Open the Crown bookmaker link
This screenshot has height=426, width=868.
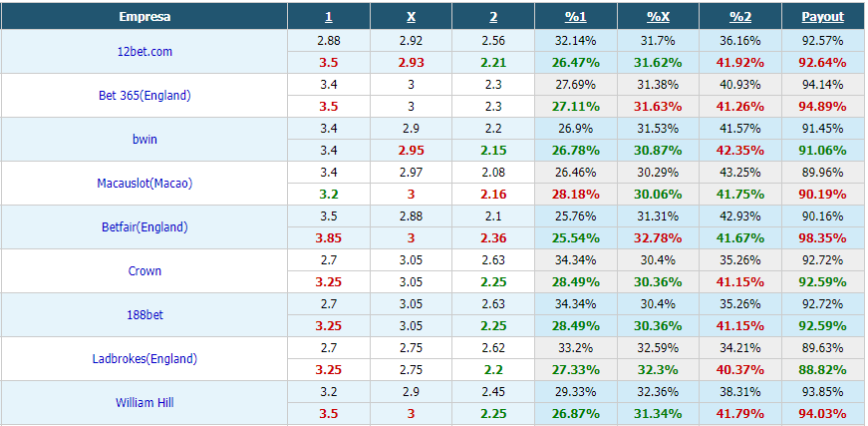145,271
